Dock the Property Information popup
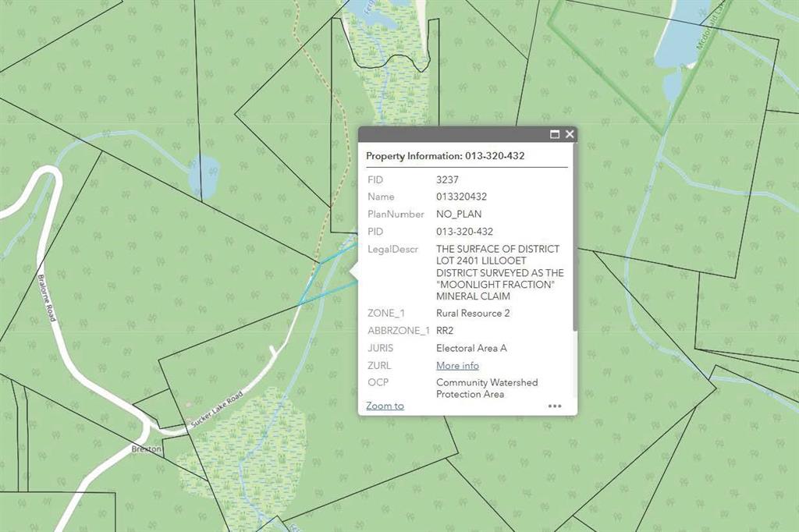The image size is (799, 532). click(x=556, y=134)
